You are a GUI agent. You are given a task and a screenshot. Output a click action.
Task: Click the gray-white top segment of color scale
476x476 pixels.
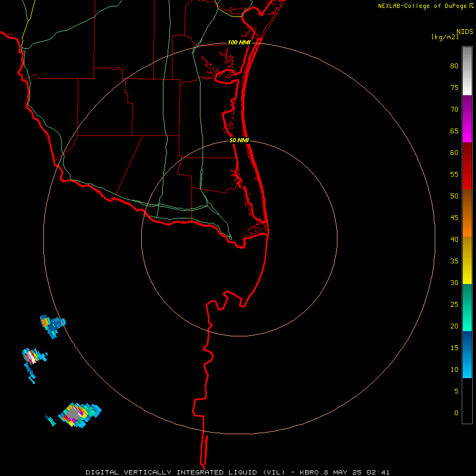coord(467,71)
